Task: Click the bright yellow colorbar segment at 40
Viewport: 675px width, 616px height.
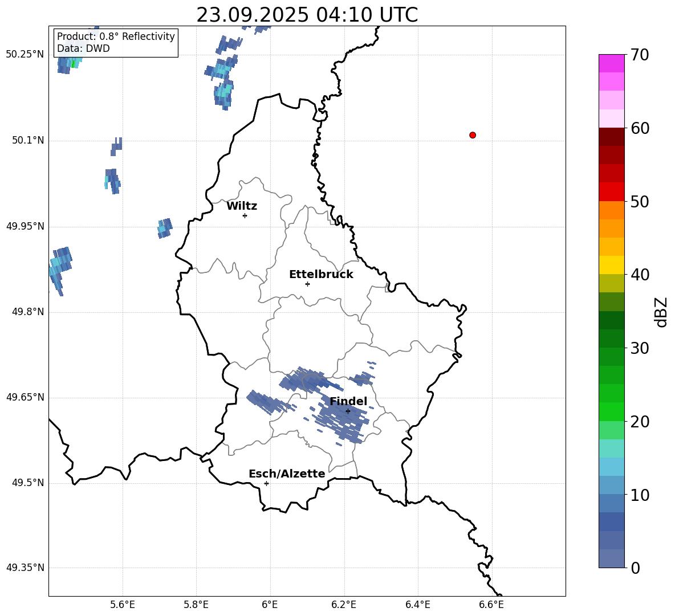Action: click(612, 266)
